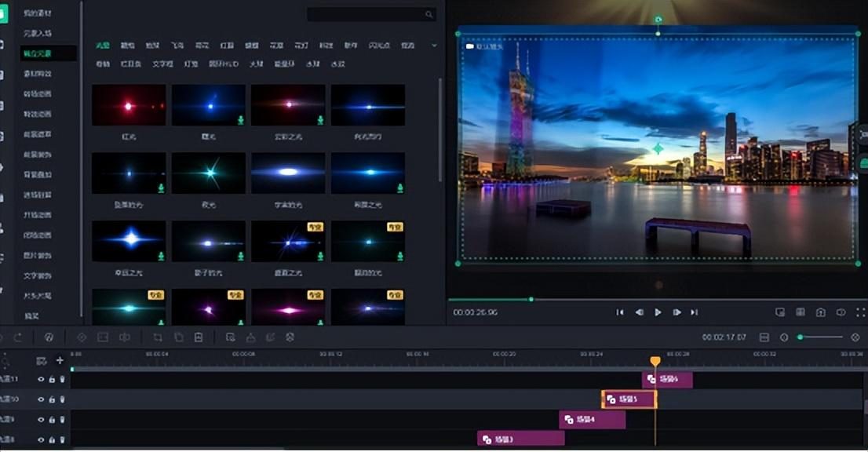Choose the teal four-point star flare thumbnail
Image resolution: width=868 pixels, height=452 pixels.
(x=208, y=173)
